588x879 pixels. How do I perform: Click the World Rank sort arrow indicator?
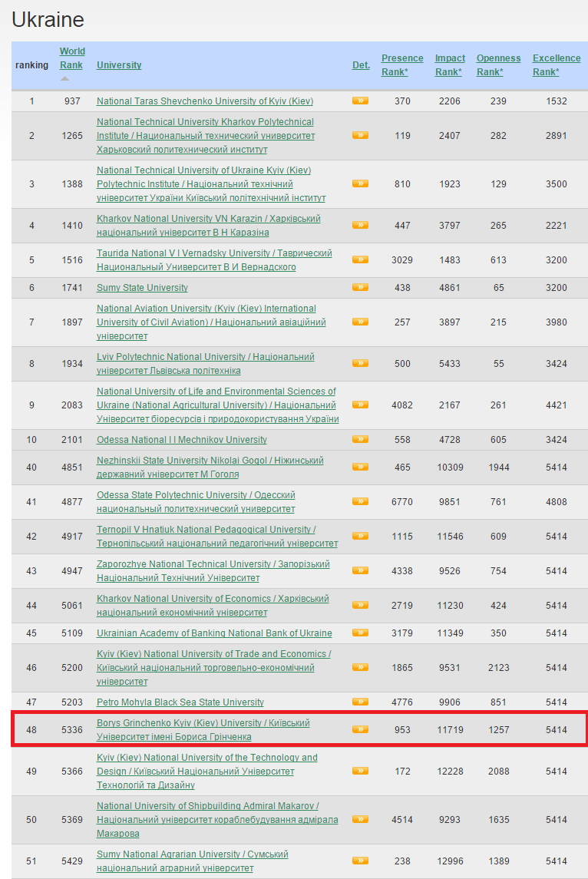point(65,78)
